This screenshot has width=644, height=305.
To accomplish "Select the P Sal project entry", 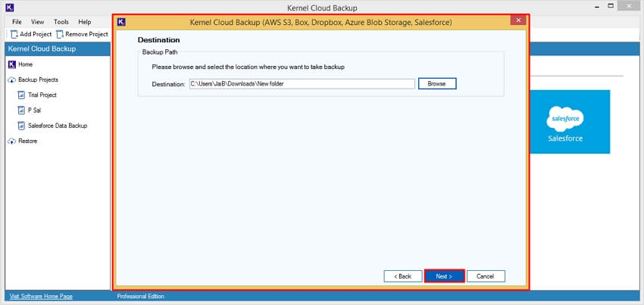I will click(x=35, y=110).
